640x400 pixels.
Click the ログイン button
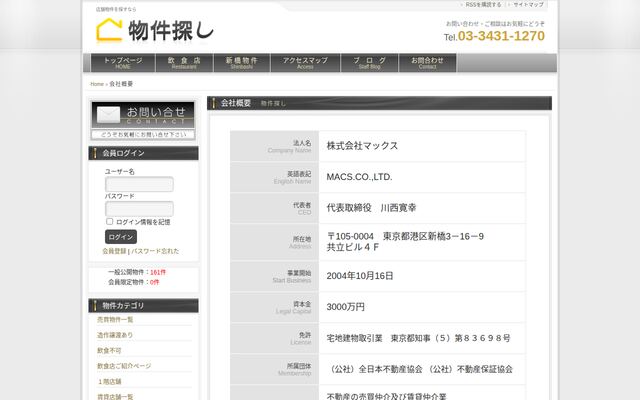click(121, 237)
